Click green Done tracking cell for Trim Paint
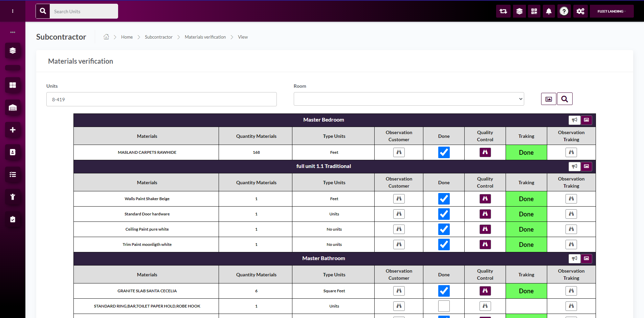The width and height of the screenshot is (644, 318). click(526, 245)
